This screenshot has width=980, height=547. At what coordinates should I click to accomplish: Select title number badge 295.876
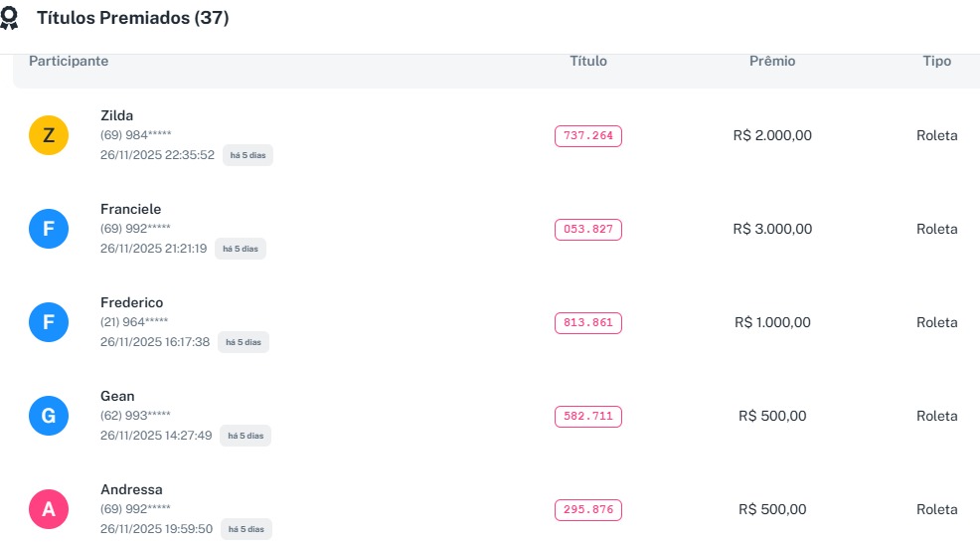[588, 510]
